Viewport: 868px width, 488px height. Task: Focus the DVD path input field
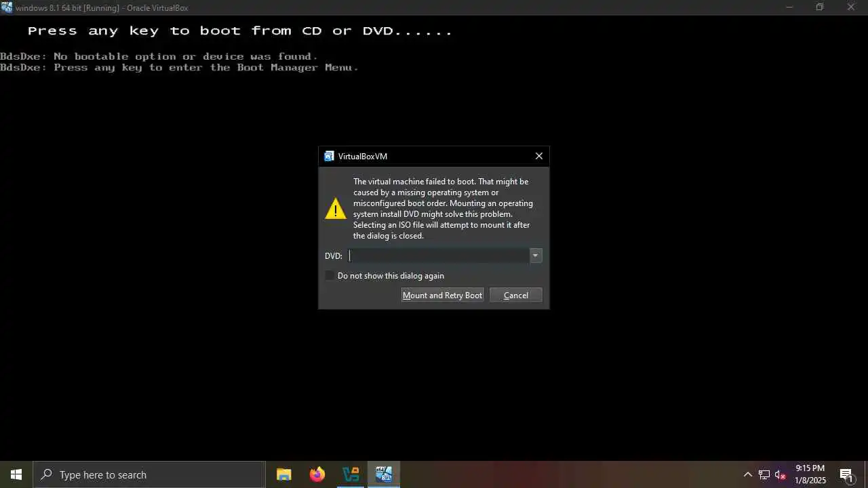(439, 256)
